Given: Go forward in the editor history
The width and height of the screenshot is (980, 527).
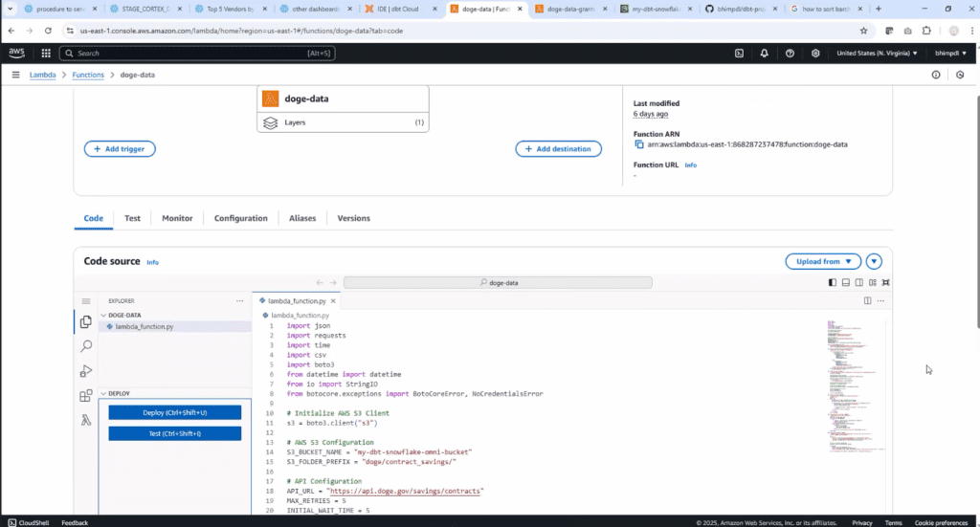Looking at the screenshot, I should [x=333, y=283].
